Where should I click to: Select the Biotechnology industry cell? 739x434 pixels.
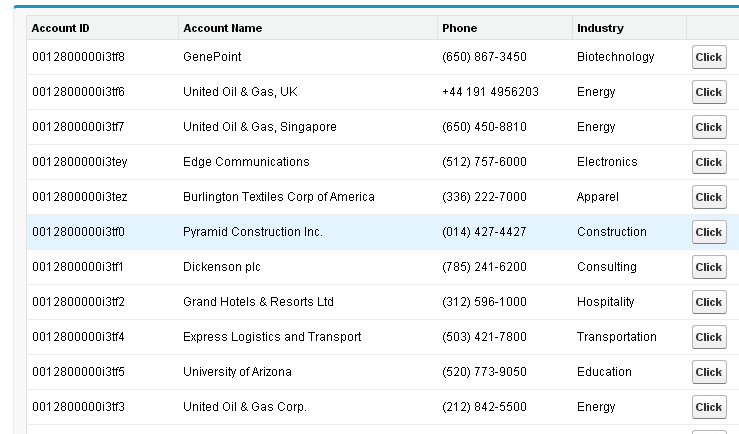point(615,57)
